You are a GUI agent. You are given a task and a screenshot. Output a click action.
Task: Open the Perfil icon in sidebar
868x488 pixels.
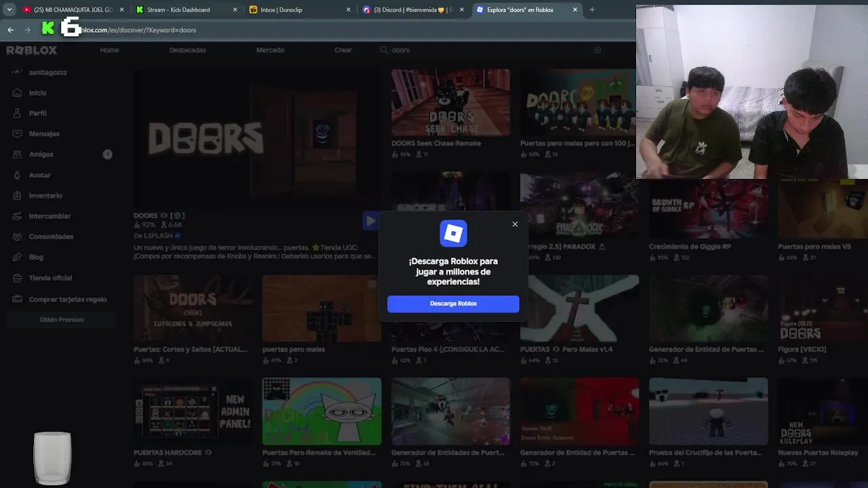18,113
